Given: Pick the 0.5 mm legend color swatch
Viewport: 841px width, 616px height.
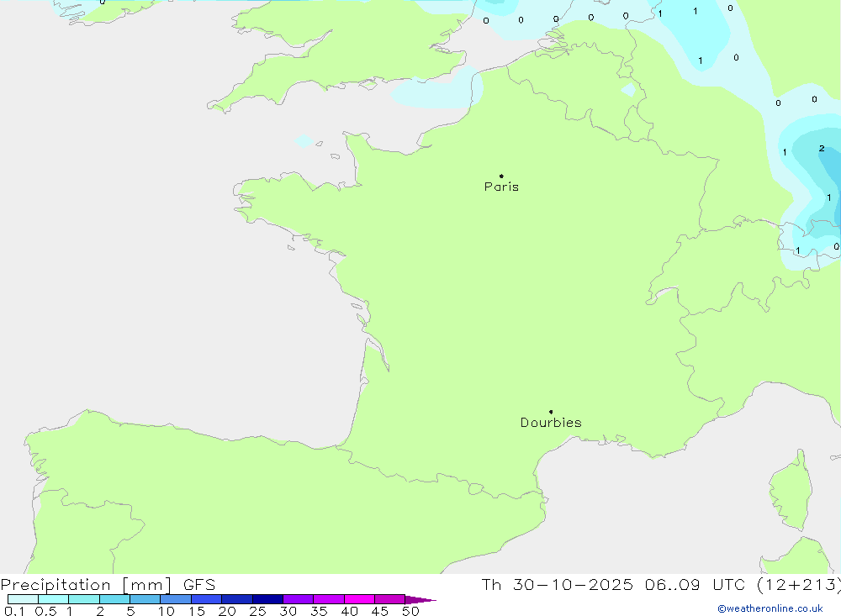Looking at the screenshot, I should [x=53, y=599].
